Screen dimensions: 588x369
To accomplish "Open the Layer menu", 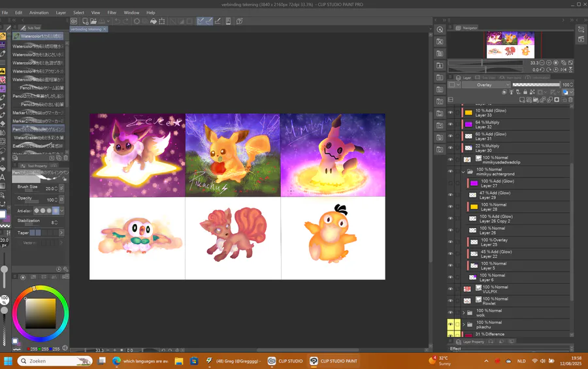I will [x=61, y=12].
